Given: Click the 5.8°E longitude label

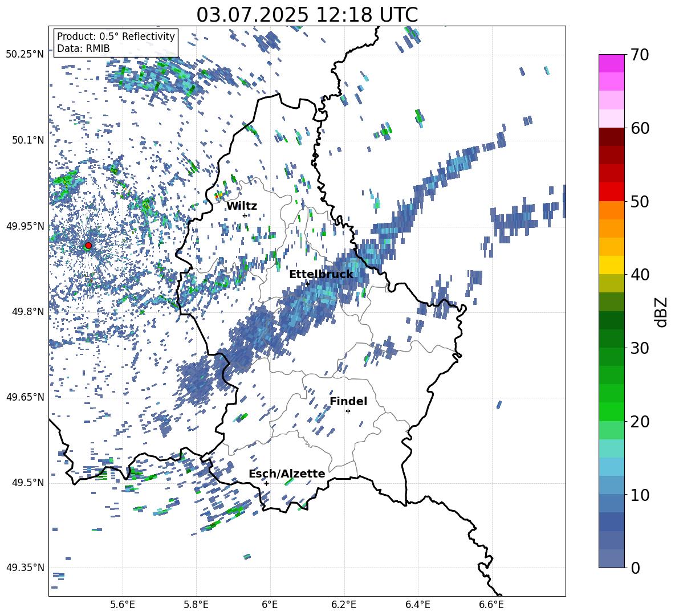Looking at the screenshot, I should 196,605.
